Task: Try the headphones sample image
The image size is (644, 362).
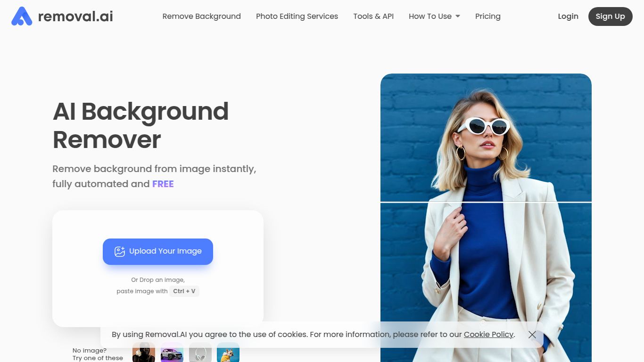Action: click(x=200, y=354)
